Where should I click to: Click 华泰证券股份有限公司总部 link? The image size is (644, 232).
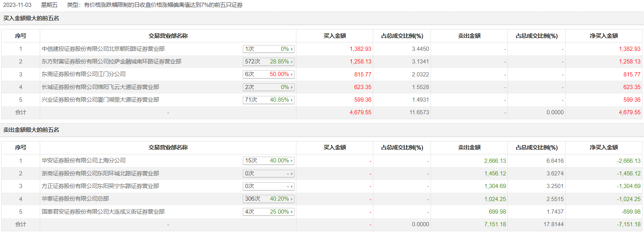[x=75, y=199]
